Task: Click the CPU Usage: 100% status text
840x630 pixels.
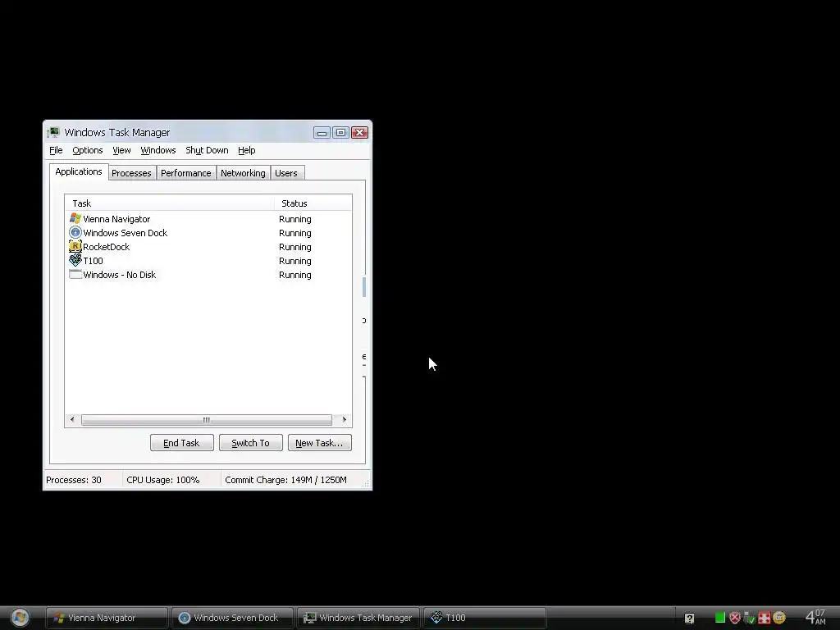Action: [163, 480]
